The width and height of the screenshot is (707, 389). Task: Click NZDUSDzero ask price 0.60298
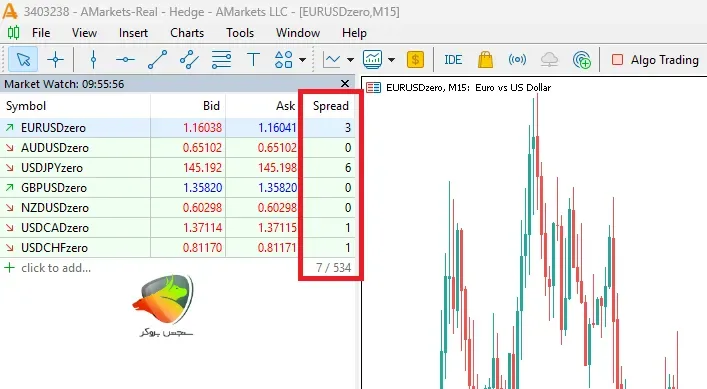[277, 207]
